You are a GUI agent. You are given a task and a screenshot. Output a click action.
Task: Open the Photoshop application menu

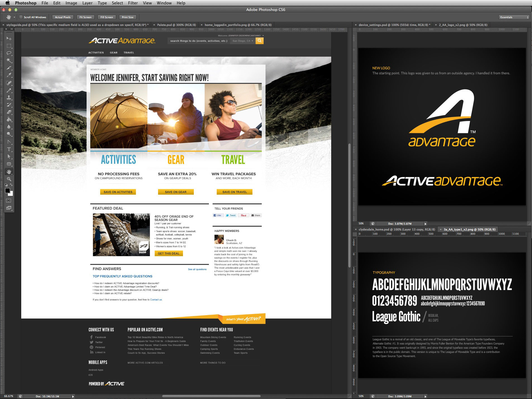[x=26, y=3]
